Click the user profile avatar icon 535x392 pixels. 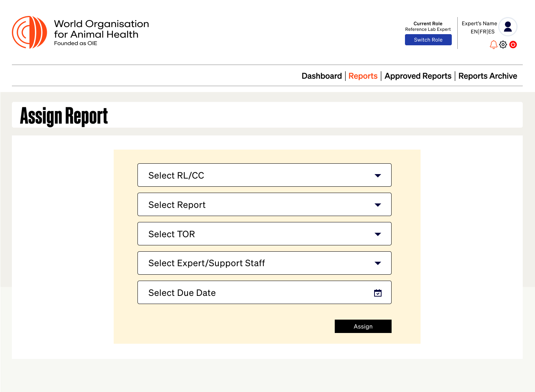508,27
